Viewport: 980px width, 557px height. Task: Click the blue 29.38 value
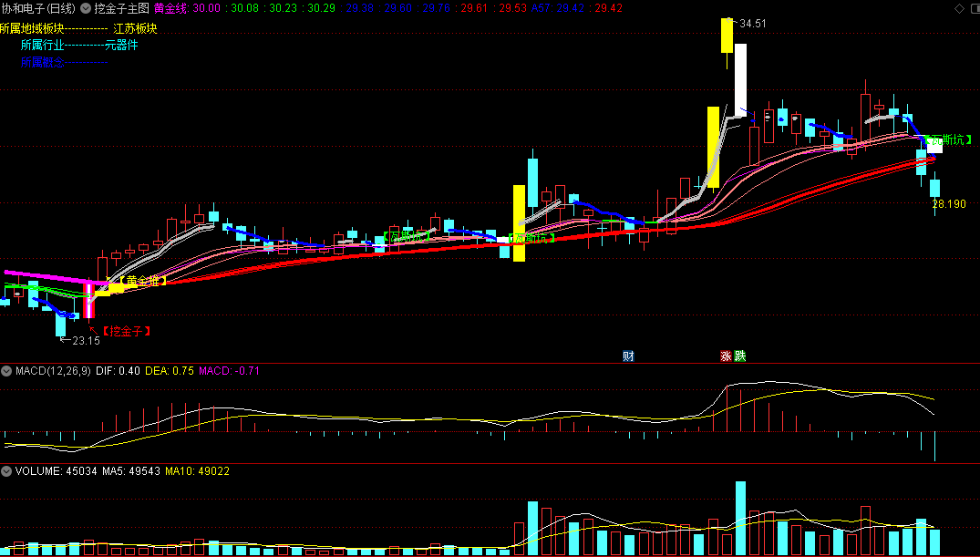pos(359,8)
